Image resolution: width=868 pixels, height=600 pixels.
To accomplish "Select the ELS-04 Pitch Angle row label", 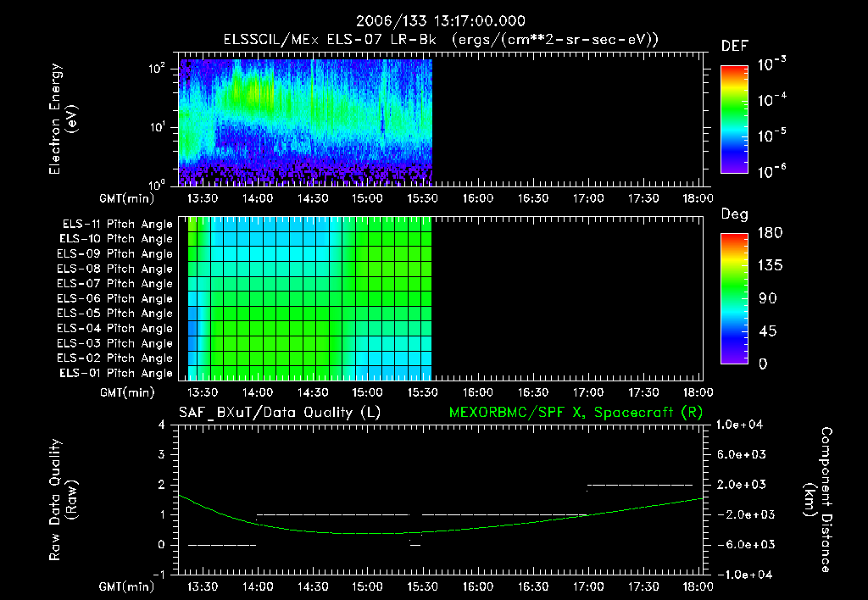I will pyautogui.click(x=115, y=328).
